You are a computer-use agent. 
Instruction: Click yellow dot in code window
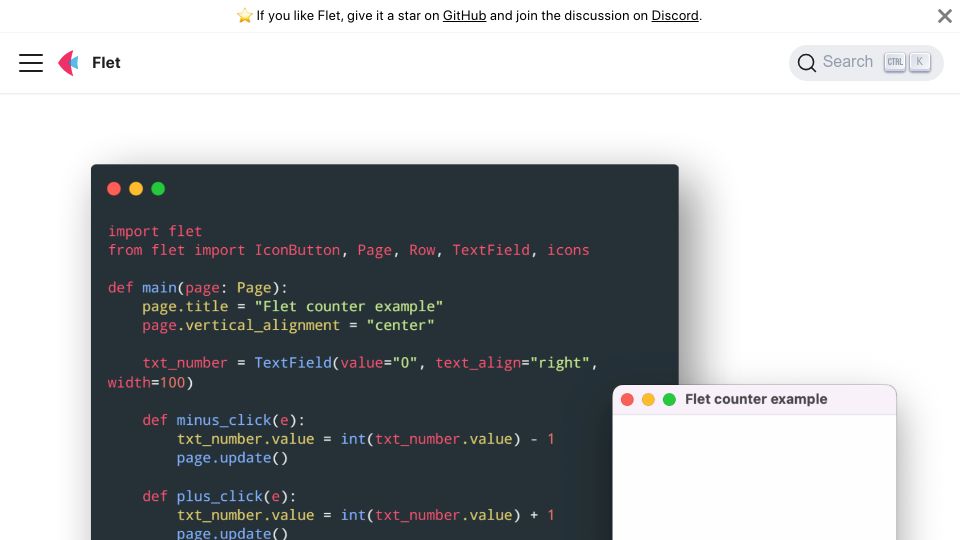(x=136, y=189)
